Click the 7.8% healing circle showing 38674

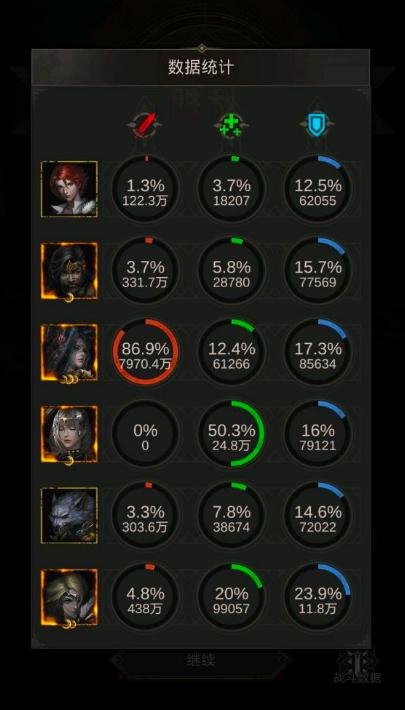[x=231, y=515]
